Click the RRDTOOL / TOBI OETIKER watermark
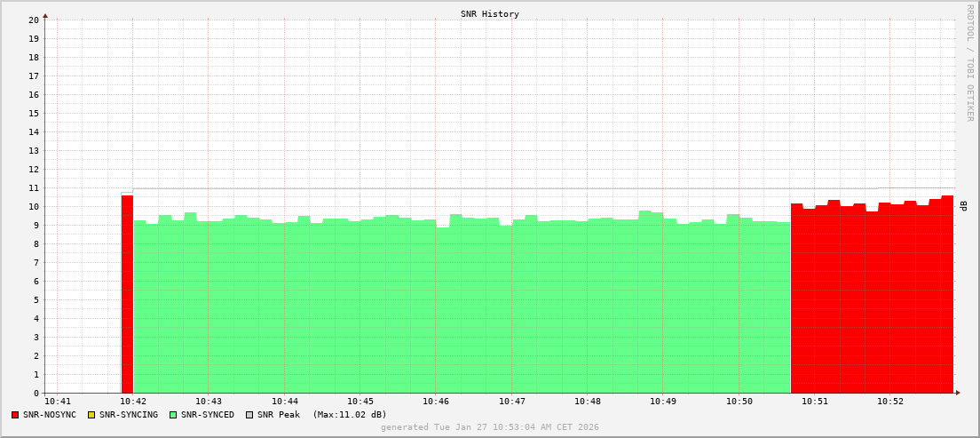The width and height of the screenshot is (980, 438). tap(969, 62)
